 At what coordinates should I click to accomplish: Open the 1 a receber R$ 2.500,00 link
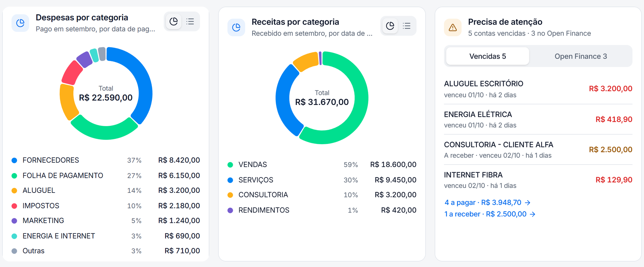tap(490, 214)
